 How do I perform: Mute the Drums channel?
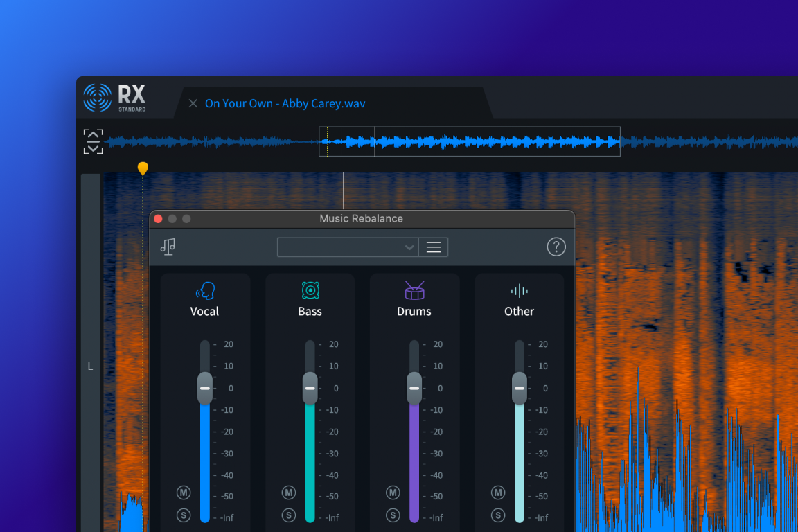pos(393,493)
